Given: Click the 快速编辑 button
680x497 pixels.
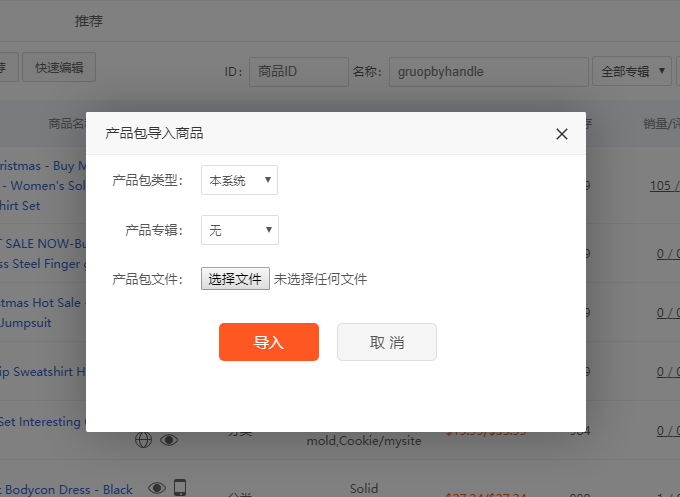Looking at the screenshot, I should (x=59, y=67).
